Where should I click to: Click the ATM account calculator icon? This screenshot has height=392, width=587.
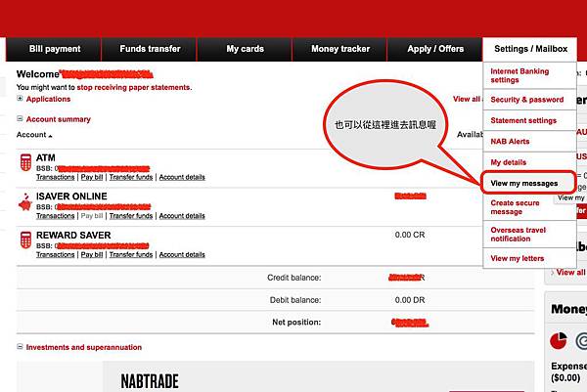25,162
